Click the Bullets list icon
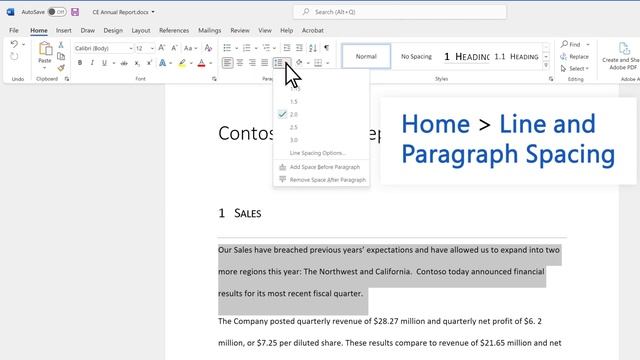Screen dimensions: 640x360 click(x=227, y=48)
